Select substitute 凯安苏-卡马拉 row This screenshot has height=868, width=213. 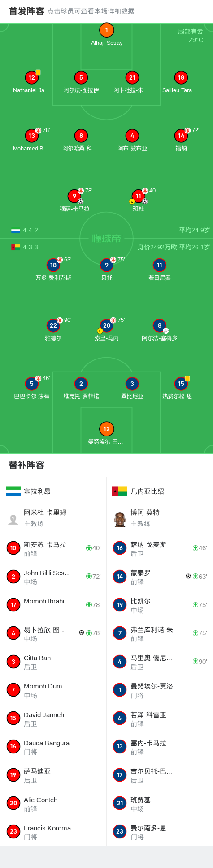point(53,548)
